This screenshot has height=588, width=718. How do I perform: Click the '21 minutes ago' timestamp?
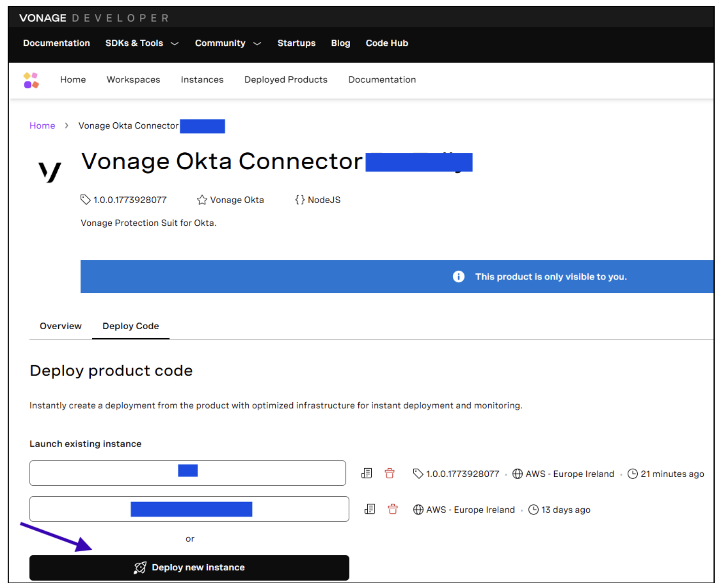point(672,474)
